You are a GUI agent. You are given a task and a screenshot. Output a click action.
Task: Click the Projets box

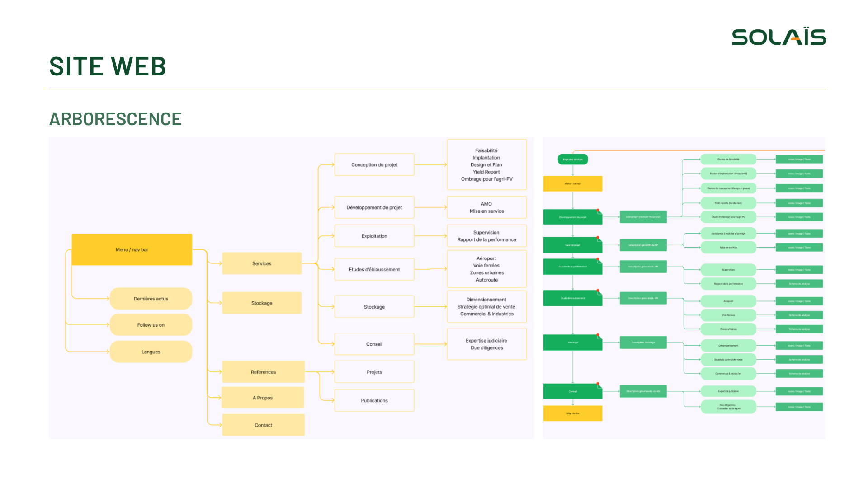pyautogui.click(x=374, y=372)
